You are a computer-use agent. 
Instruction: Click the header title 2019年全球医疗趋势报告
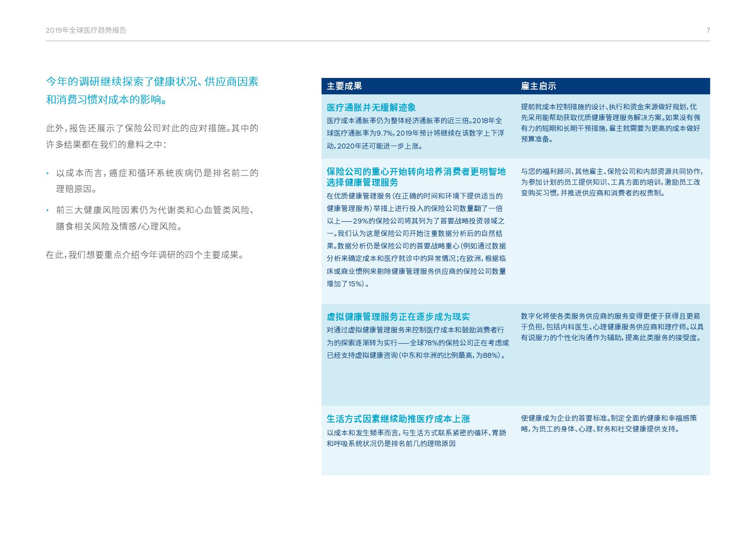tap(86, 30)
